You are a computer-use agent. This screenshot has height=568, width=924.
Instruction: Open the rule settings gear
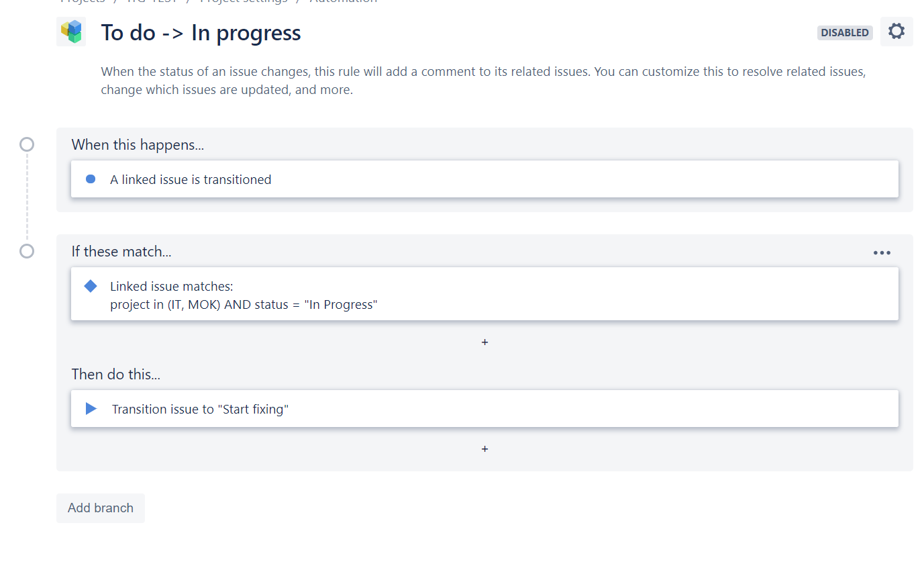pos(896,31)
